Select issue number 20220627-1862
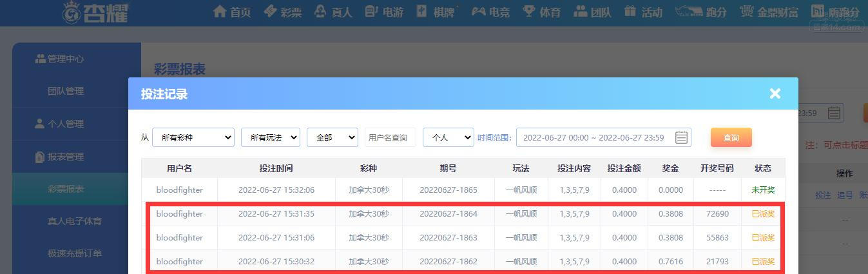Viewport: 868px width, 274px height. pyautogui.click(x=448, y=262)
